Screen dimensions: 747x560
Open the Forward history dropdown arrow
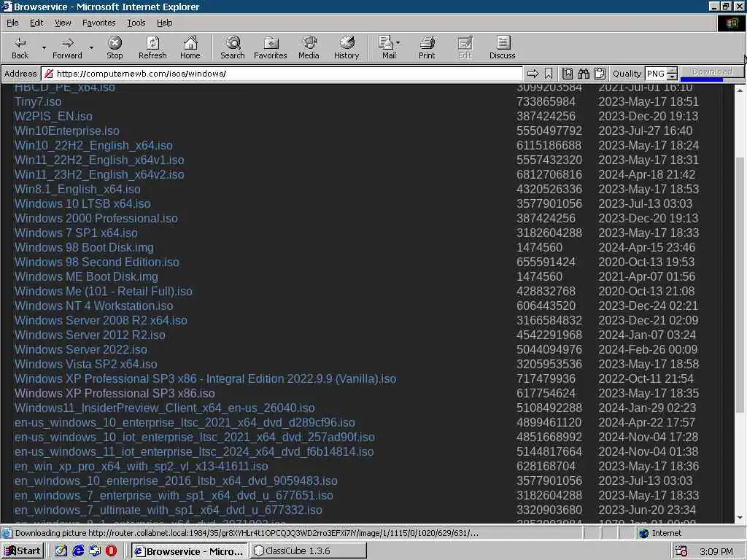tap(91, 47)
